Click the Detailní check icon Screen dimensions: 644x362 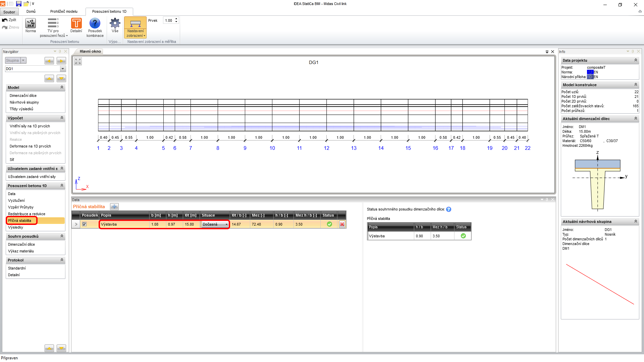[76, 23]
